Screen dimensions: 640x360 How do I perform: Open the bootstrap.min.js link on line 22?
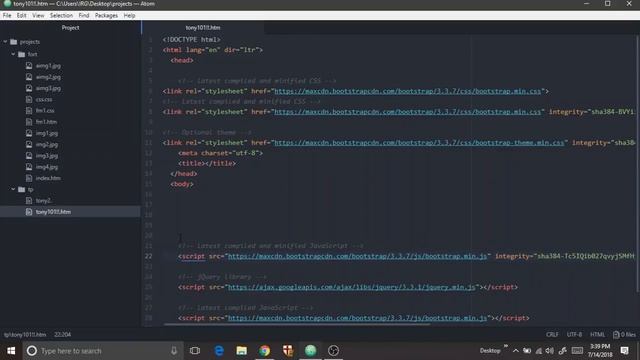tap(357, 256)
